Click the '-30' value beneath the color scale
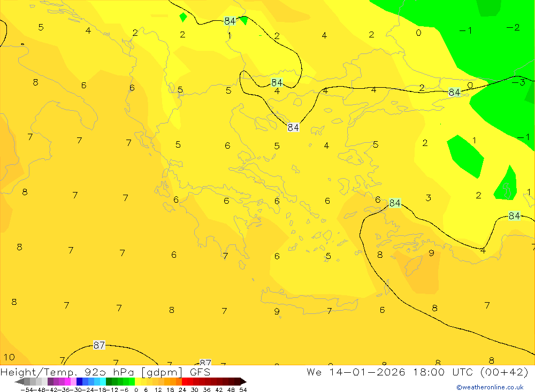535x392 pixels. coord(77,390)
